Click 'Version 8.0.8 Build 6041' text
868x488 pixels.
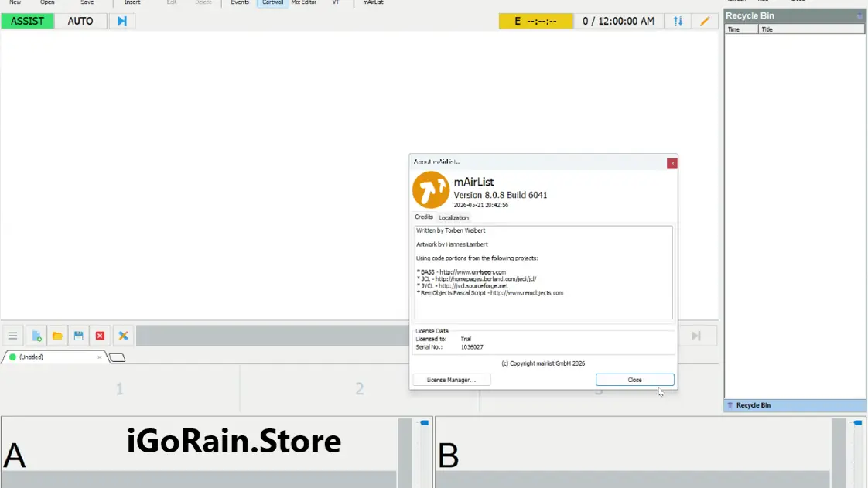pyautogui.click(x=501, y=196)
